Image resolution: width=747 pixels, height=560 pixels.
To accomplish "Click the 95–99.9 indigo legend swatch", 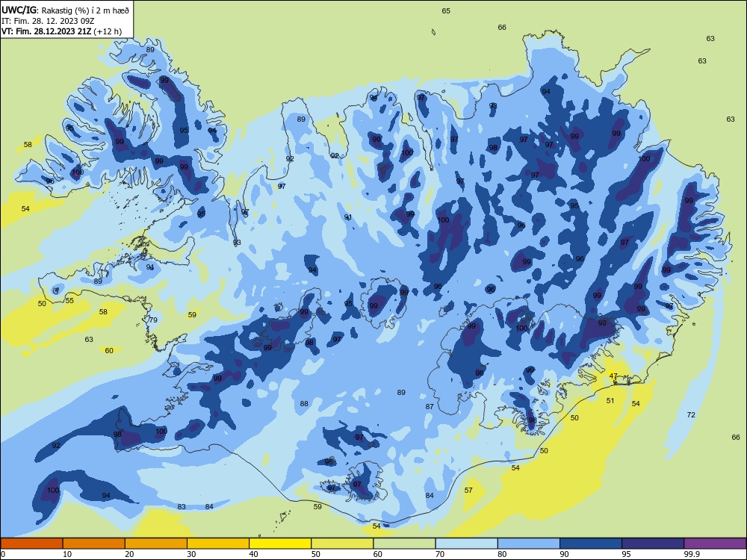I will (653, 544).
